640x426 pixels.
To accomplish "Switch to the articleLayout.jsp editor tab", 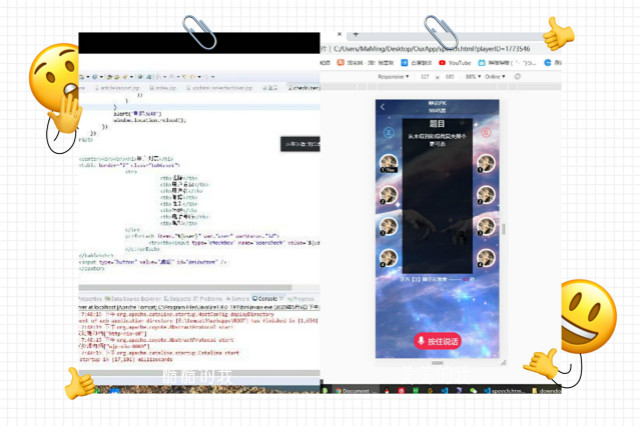I will (x=117, y=88).
